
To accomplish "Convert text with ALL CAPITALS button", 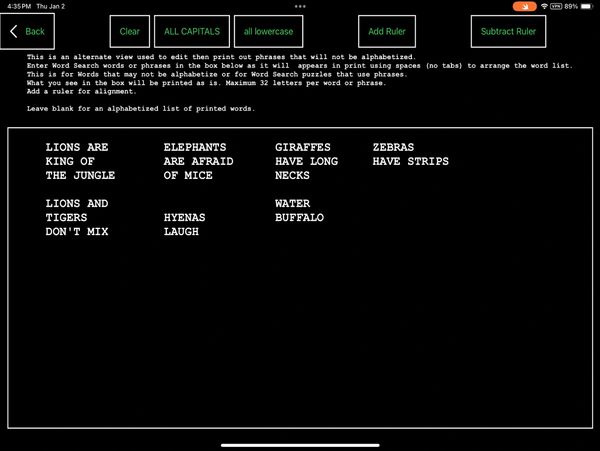I will 192,31.
